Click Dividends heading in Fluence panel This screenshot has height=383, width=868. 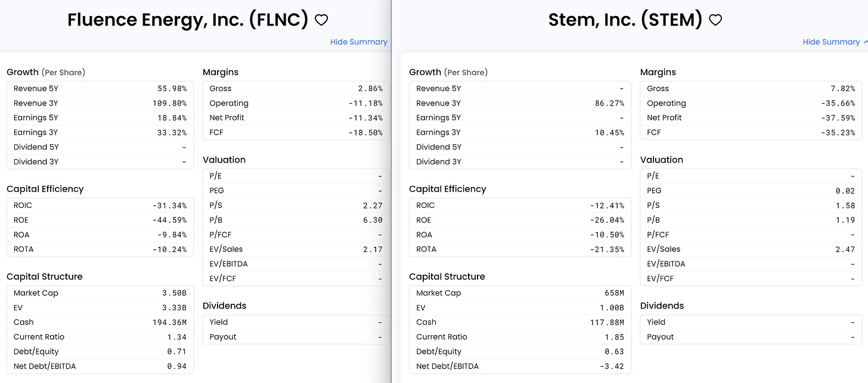tap(225, 306)
